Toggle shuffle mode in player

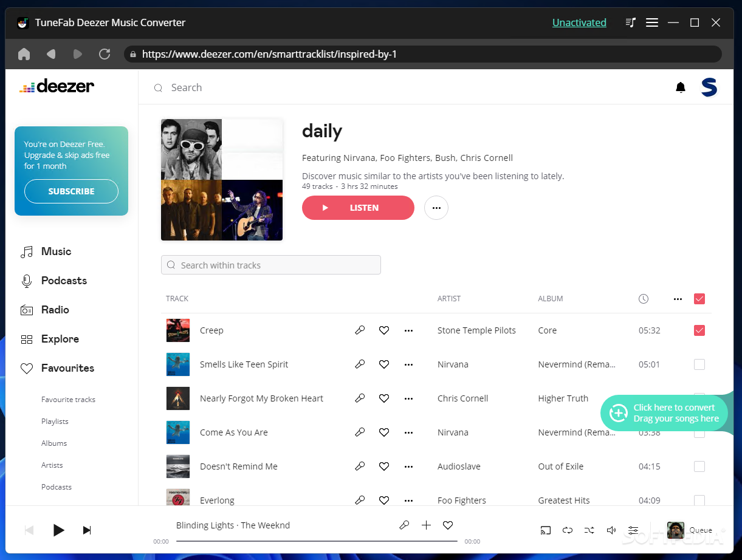(x=589, y=530)
